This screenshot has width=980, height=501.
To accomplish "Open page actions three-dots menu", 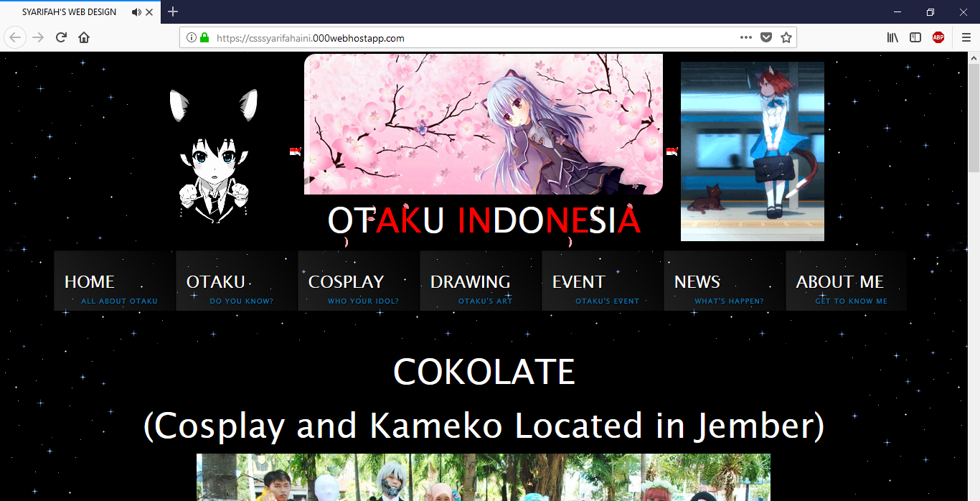I will (x=746, y=37).
